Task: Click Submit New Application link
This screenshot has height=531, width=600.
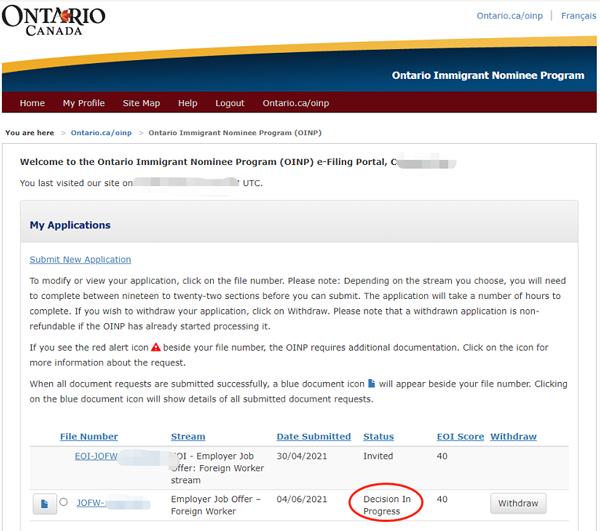Action: (x=80, y=260)
